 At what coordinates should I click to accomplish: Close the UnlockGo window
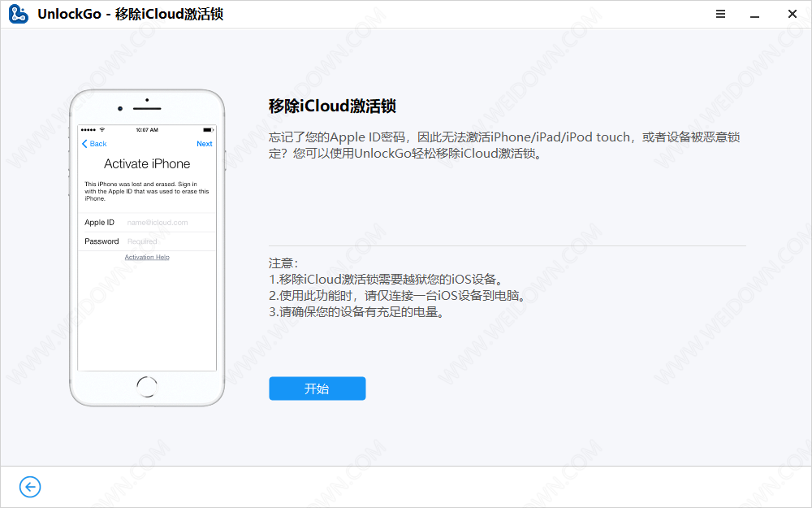[793, 14]
